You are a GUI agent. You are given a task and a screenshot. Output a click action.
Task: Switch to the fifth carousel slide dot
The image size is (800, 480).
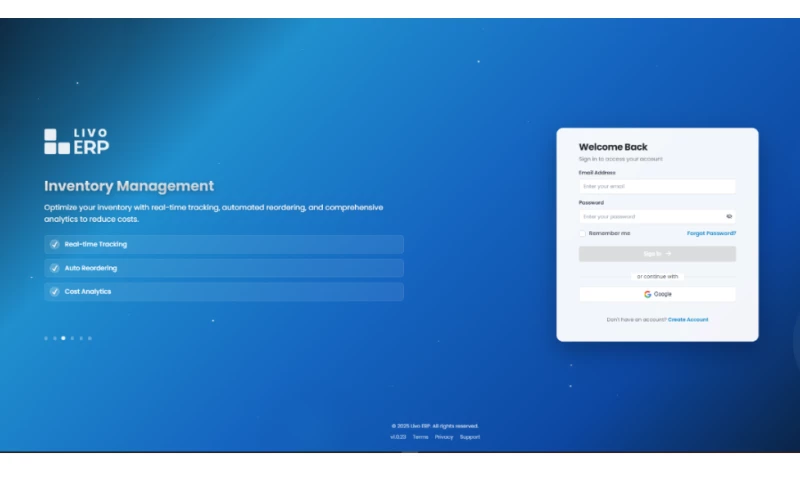point(81,338)
